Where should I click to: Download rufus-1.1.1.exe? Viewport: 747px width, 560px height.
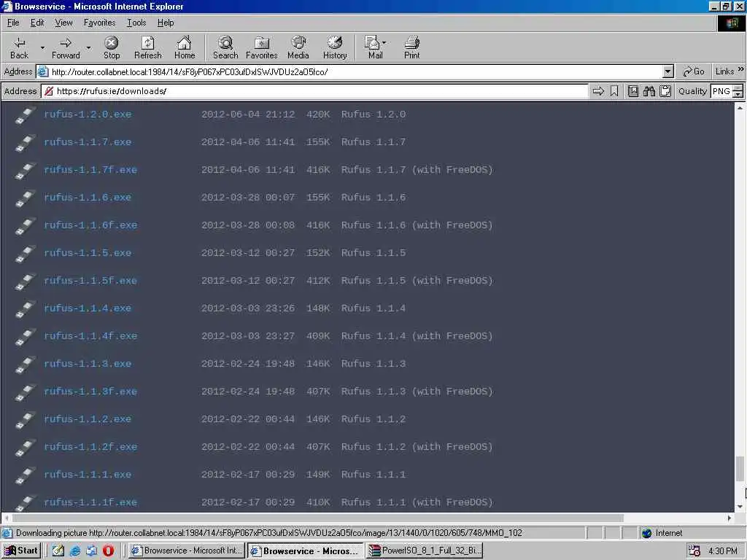point(88,474)
